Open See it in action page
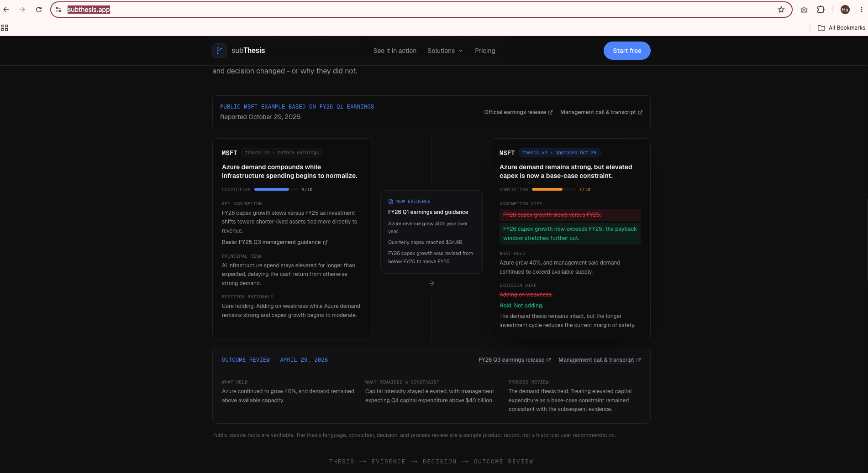 pyautogui.click(x=395, y=51)
